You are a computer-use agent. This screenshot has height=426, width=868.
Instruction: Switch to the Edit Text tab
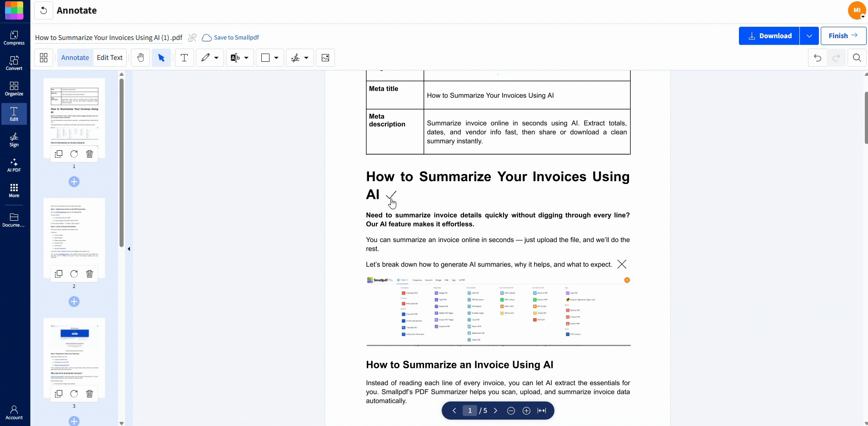[x=110, y=58]
